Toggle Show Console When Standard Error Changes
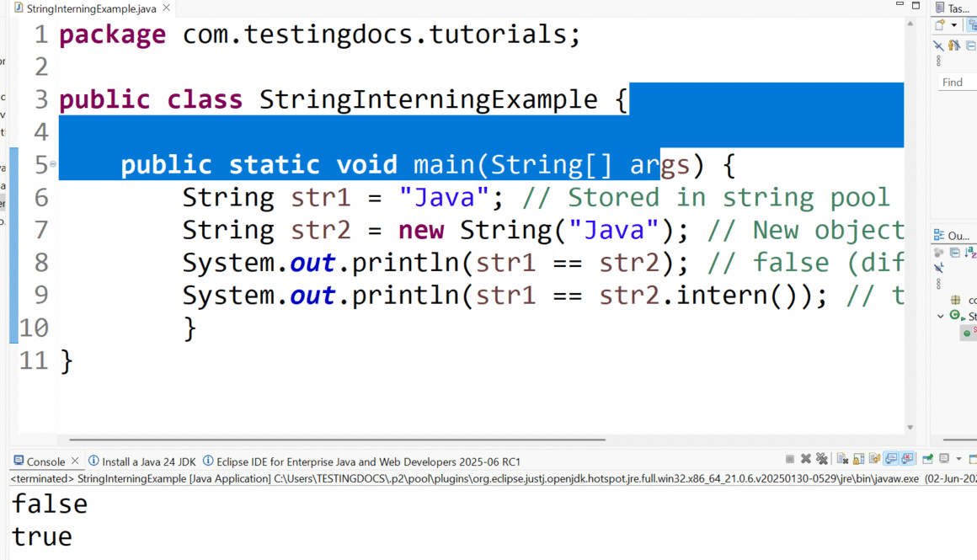 coord(907,460)
